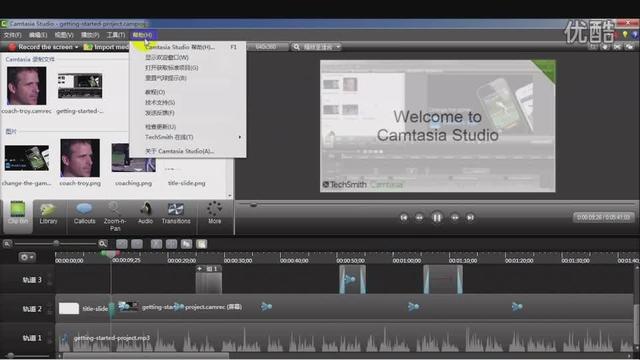Select zoom animation marker near 00:01:20 on track 2
Viewport: 640px width, 360px height.
click(517, 307)
